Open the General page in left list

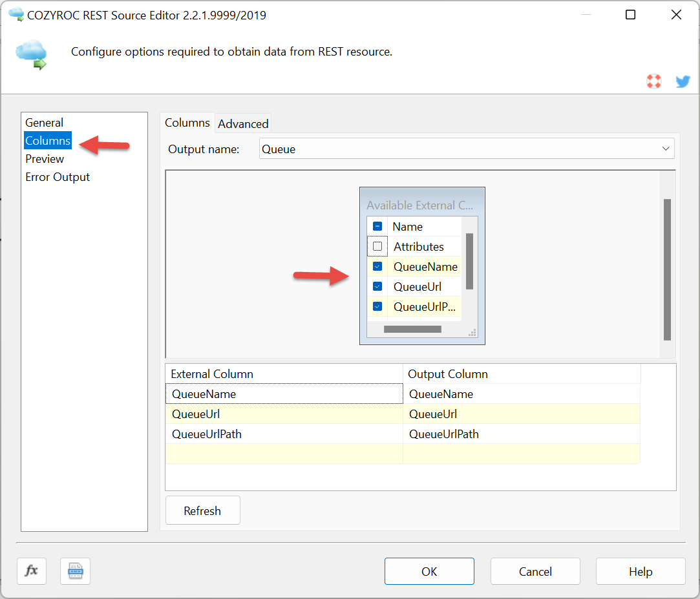click(44, 122)
